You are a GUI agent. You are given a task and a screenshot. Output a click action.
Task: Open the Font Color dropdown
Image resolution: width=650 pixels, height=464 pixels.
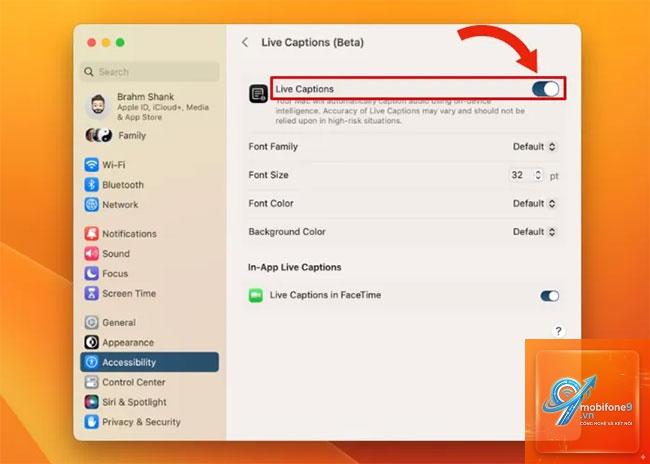tap(534, 203)
